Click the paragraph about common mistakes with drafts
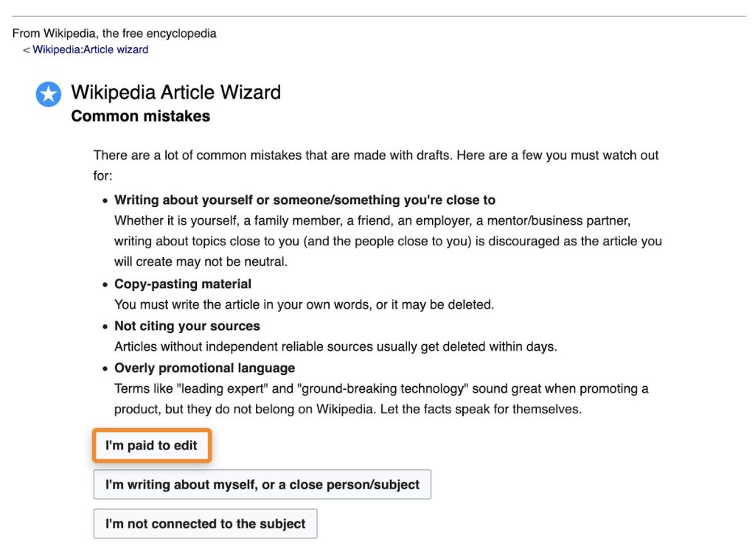 click(x=376, y=155)
